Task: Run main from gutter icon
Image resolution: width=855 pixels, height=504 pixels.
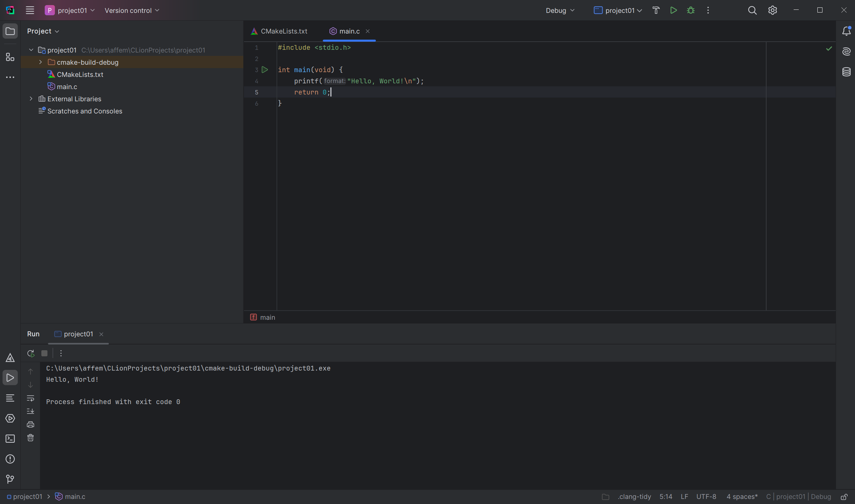Action: tap(265, 70)
